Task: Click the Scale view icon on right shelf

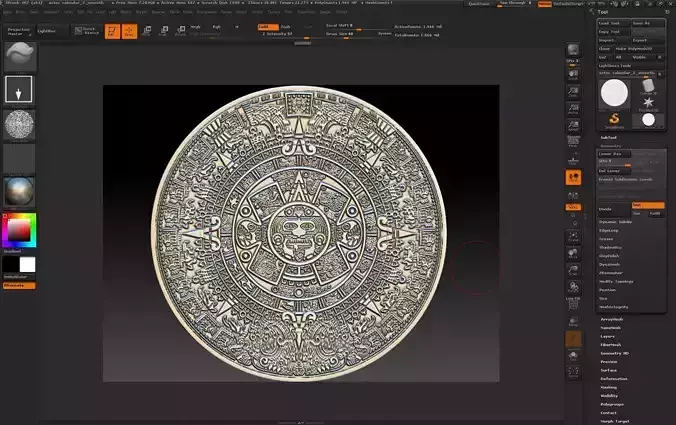Action: [573, 270]
